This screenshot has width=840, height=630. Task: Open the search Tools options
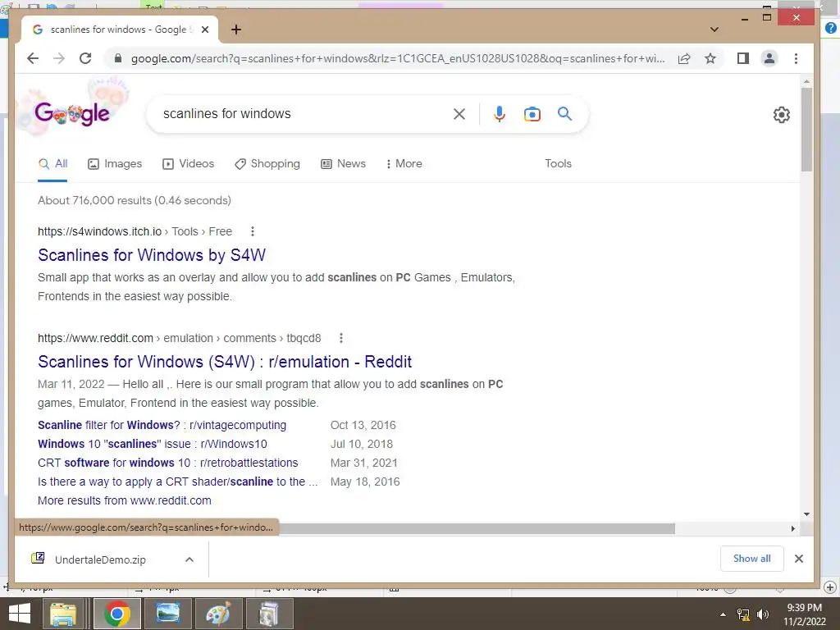558,164
